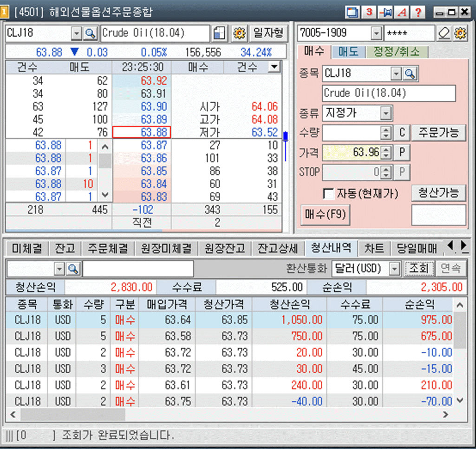Click the duplicate window icon in titlebar

point(352,13)
